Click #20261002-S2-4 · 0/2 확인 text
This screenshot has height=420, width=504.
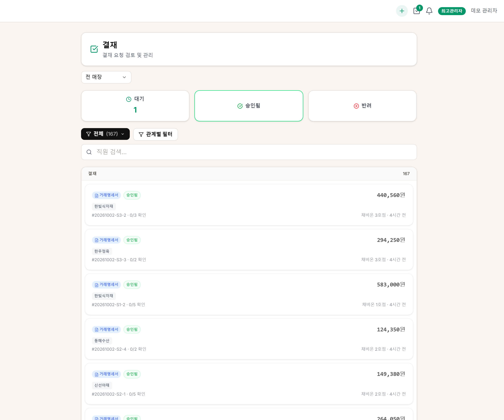tap(119, 349)
